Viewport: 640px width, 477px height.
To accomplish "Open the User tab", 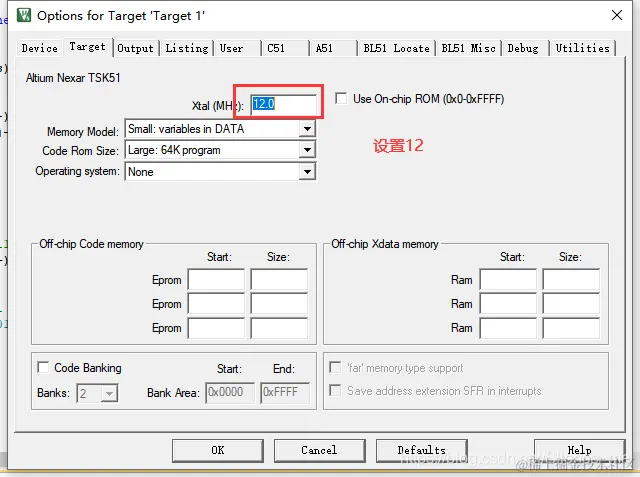I will [237, 48].
